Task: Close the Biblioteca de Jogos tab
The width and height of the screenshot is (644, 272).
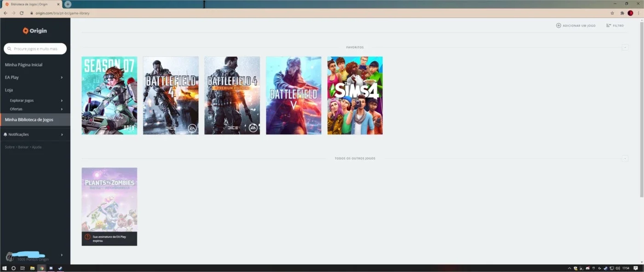Action: (58, 4)
